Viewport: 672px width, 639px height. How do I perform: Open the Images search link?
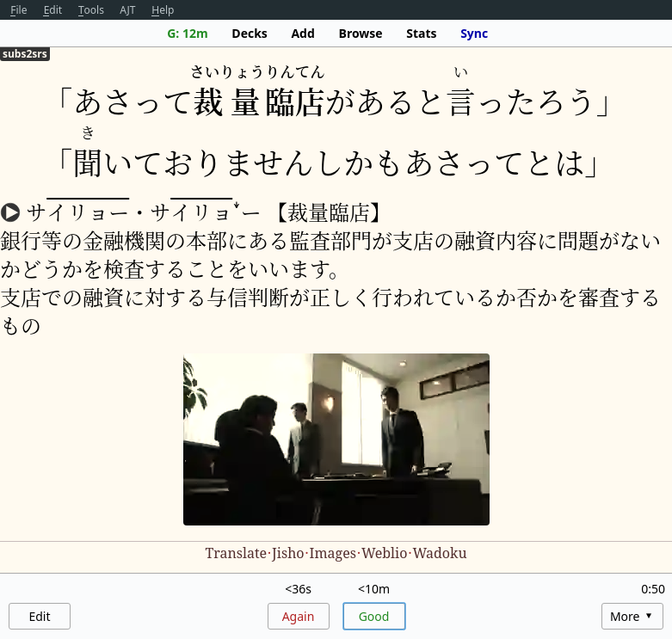332,553
